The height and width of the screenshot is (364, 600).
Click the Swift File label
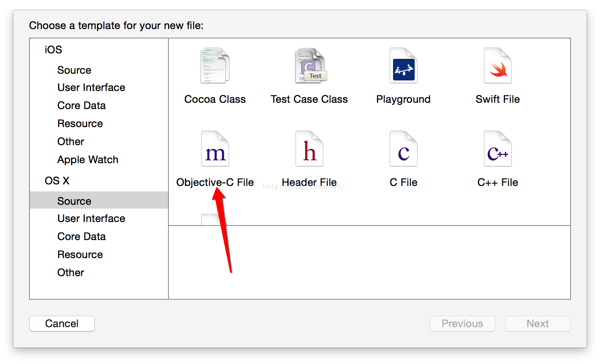pyautogui.click(x=498, y=99)
